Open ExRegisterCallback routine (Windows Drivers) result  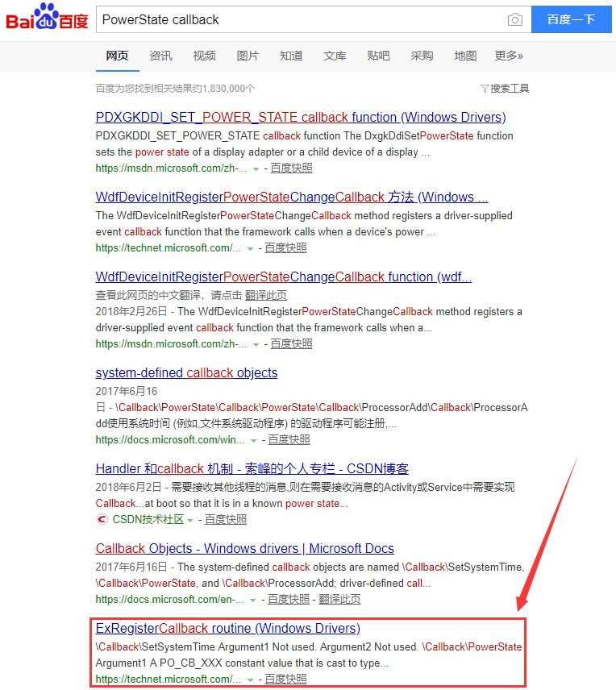[228, 628]
